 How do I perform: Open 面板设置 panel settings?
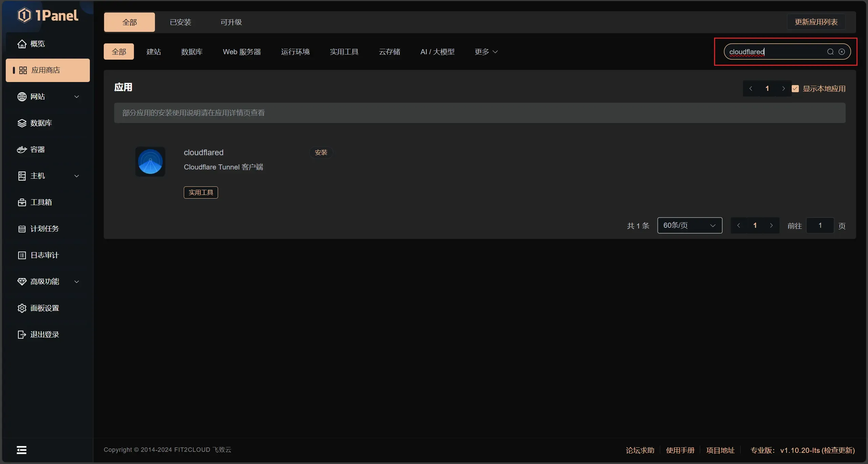tap(44, 308)
